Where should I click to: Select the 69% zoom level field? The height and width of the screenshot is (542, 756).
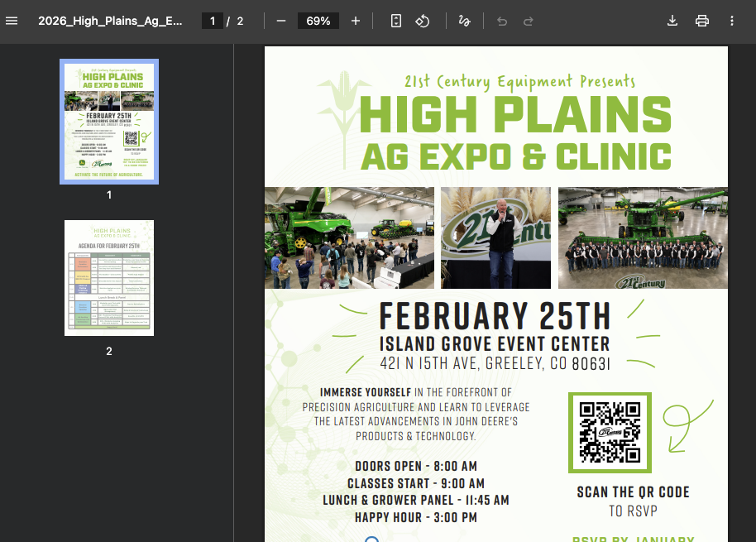point(318,21)
